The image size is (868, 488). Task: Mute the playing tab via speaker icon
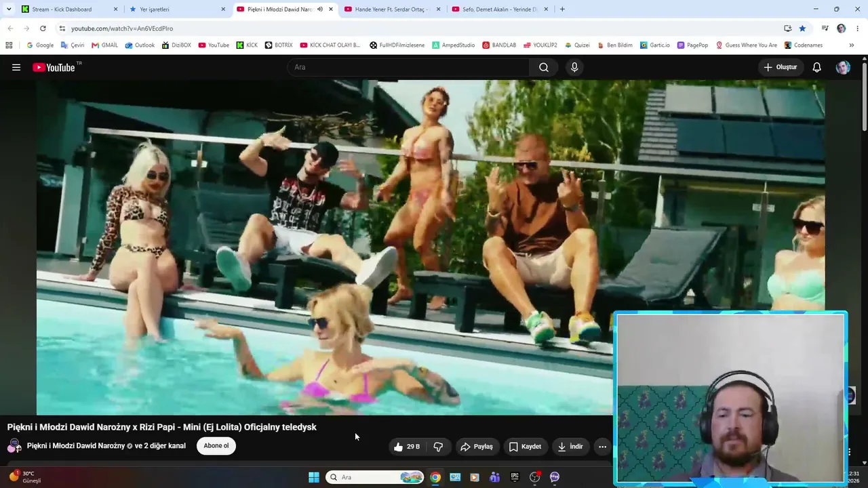click(x=320, y=9)
